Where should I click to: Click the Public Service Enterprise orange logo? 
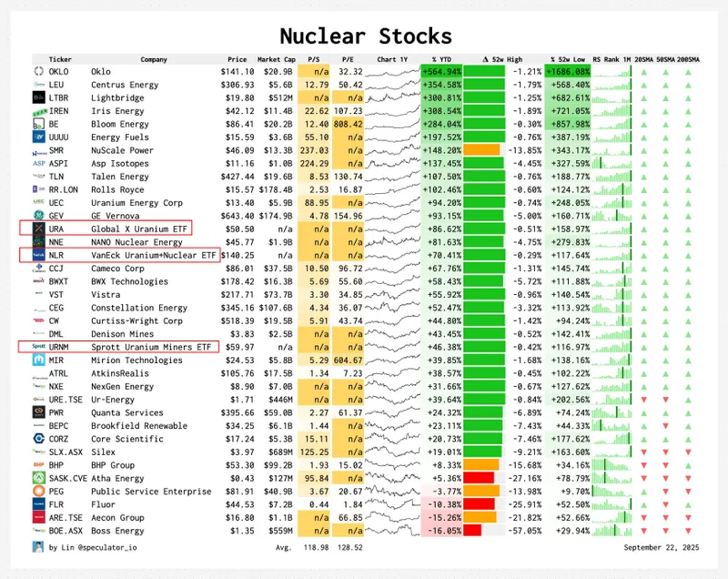coord(38,492)
